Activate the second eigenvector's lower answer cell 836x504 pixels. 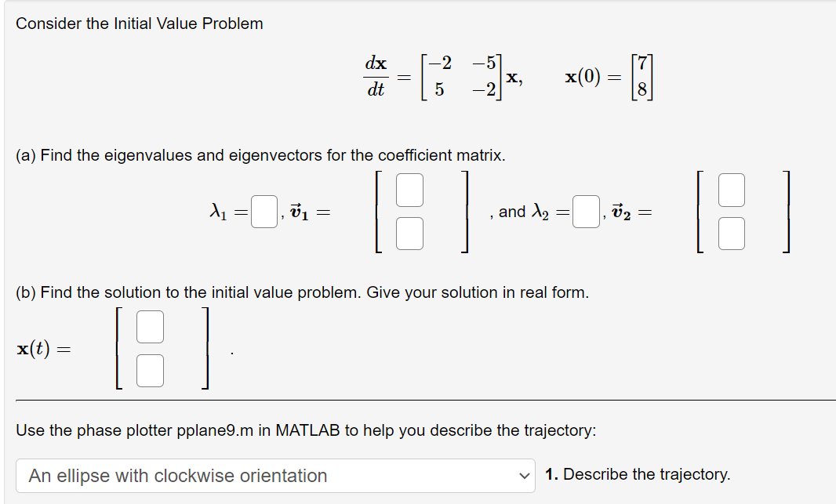coord(731,234)
